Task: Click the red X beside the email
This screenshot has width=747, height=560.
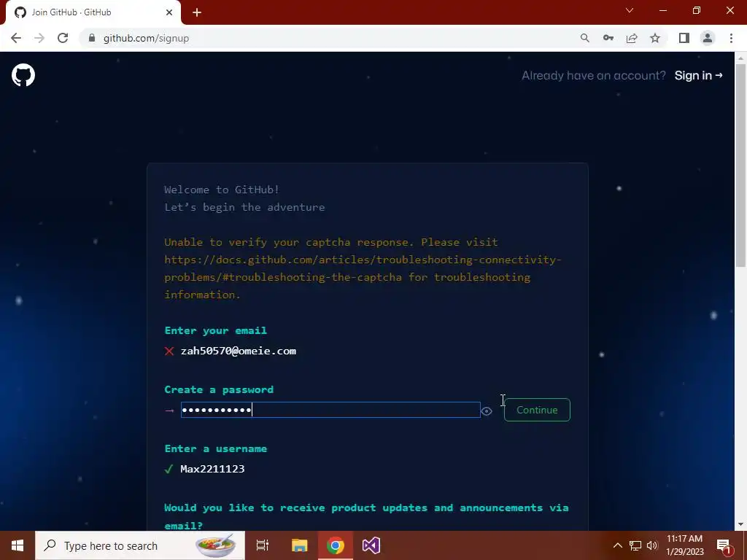Action: tap(169, 351)
